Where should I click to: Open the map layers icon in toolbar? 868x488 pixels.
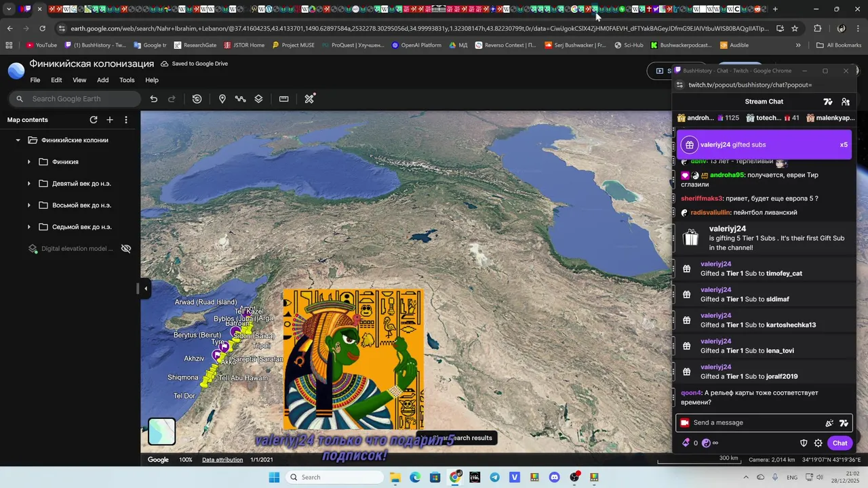(x=258, y=99)
